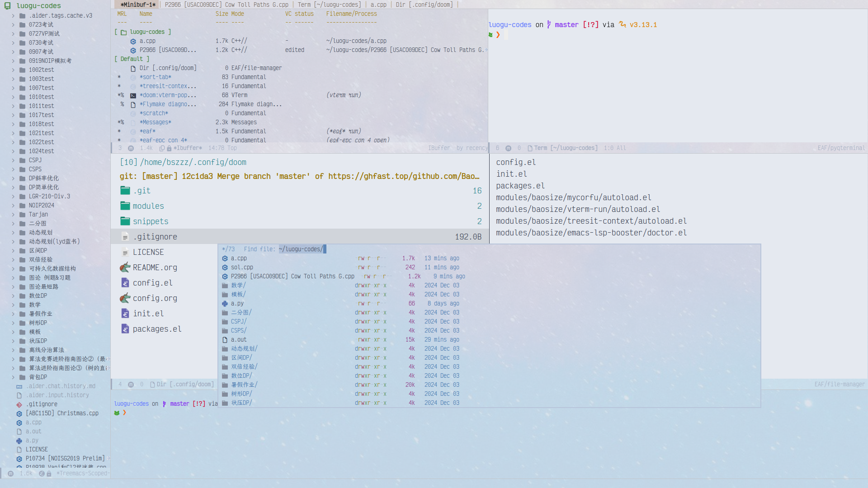Image resolution: width=868 pixels, height=488 pixels.
Task: Open packages.el in right-side file list
Action: click(520, 186)
